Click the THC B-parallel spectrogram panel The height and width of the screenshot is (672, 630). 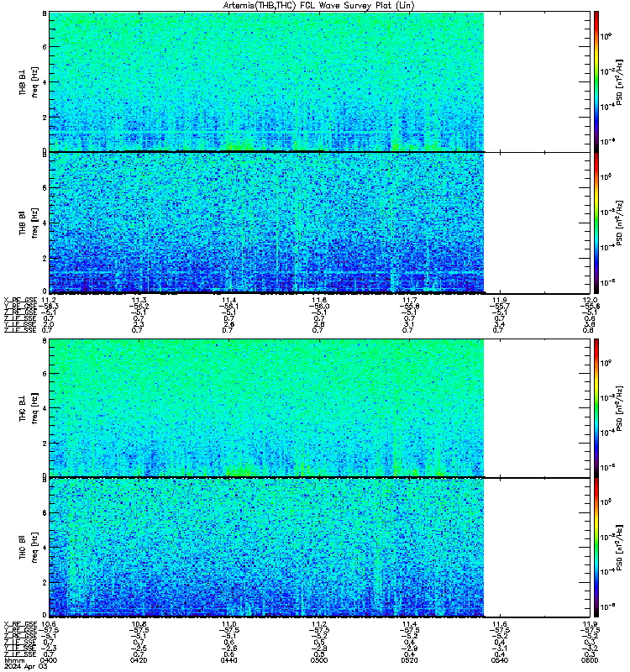[320, 548]
